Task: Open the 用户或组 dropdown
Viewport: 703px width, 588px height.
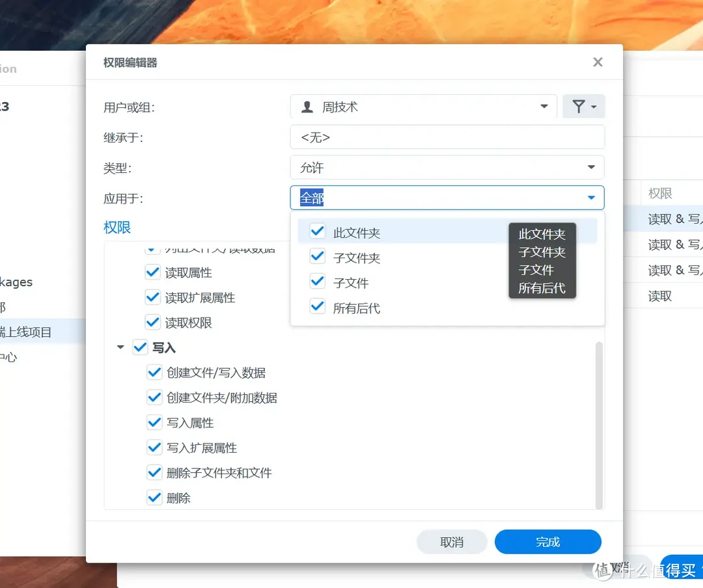Action: click(x=543, y=106)
